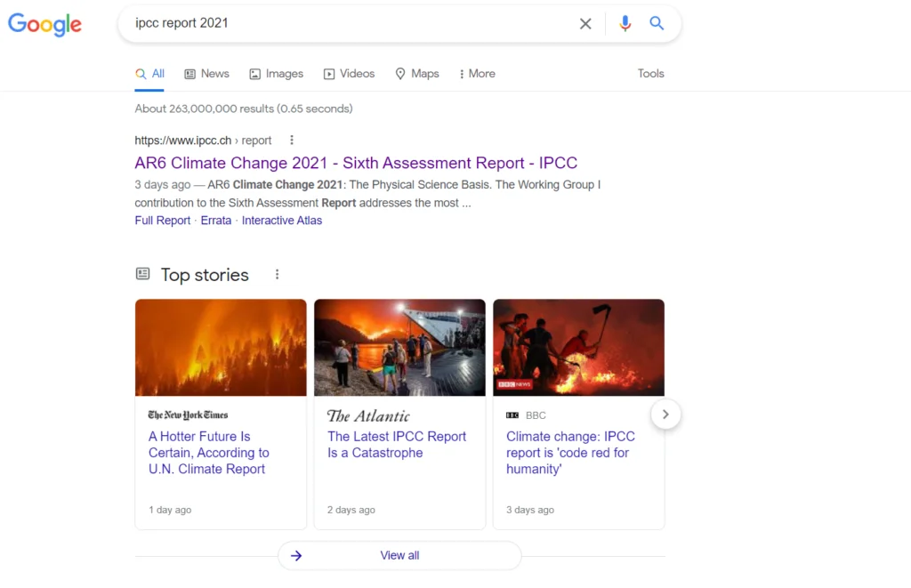Select the All tab
The width and height of the screenshot is (911, 588).
point(149,74)
